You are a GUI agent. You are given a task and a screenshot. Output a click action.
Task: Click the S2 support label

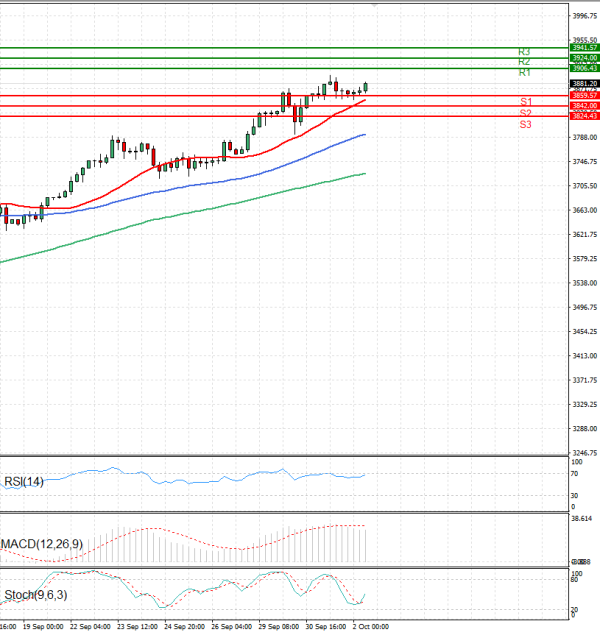[525, 113]
